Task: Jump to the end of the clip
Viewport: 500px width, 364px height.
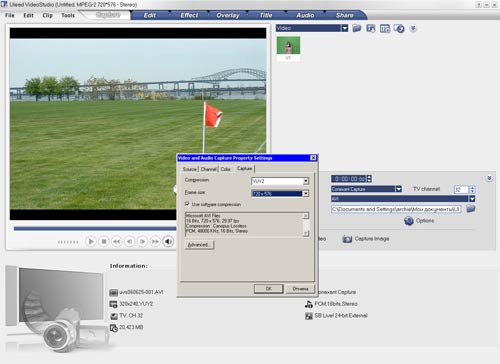Action: point(155,241)
